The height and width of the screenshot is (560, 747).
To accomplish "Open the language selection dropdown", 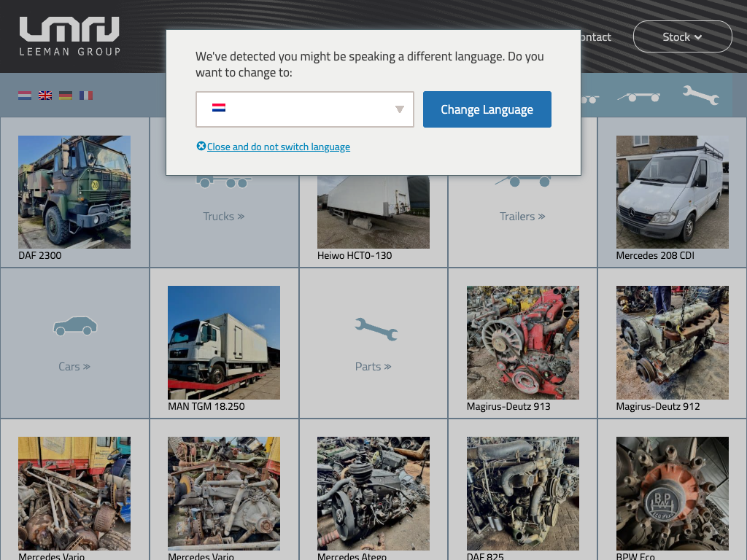I will tap(305, 109).
